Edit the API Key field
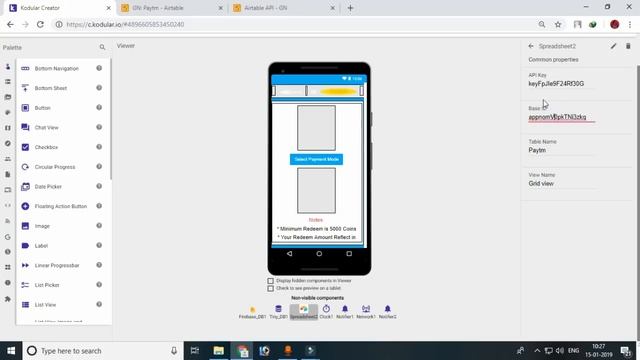The image size is (640, 360). click(x=562, y=84)
